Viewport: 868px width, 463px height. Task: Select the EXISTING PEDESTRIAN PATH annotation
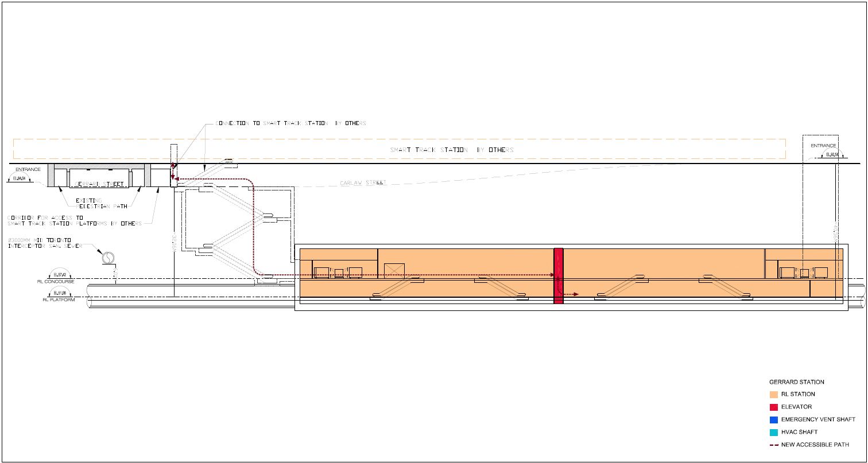click(101, 203)
